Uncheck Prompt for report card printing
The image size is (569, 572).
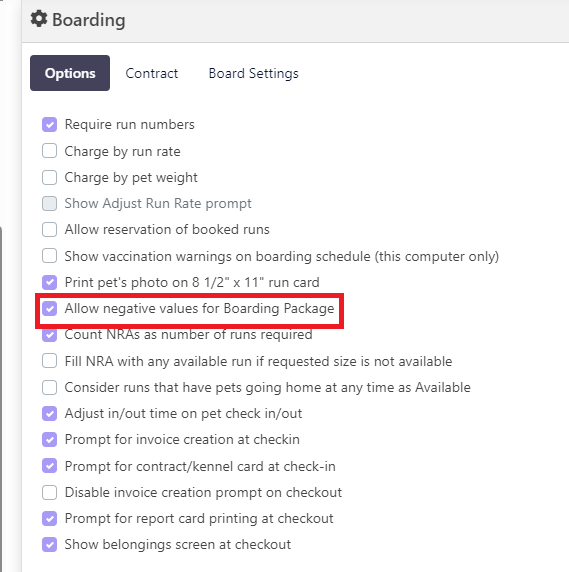(50, 519)
